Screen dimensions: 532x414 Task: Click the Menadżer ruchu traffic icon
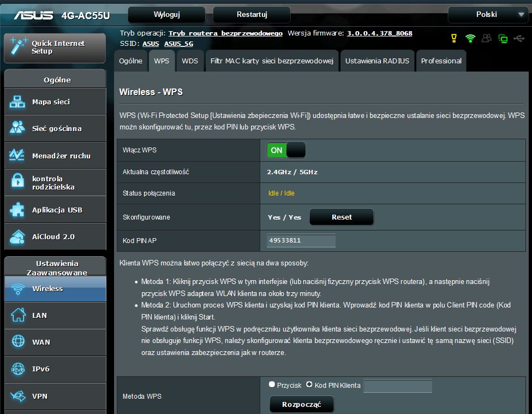point(17,155)
